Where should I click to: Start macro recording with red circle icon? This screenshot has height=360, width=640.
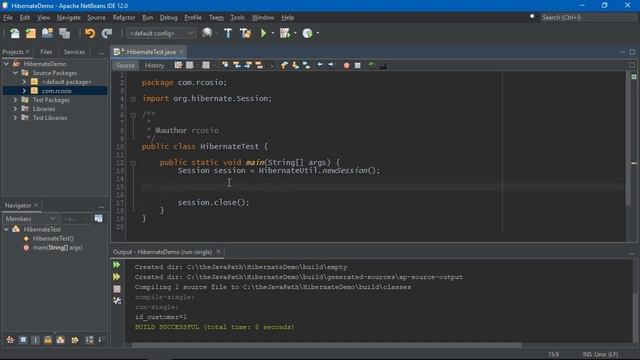tap(347, 65)
